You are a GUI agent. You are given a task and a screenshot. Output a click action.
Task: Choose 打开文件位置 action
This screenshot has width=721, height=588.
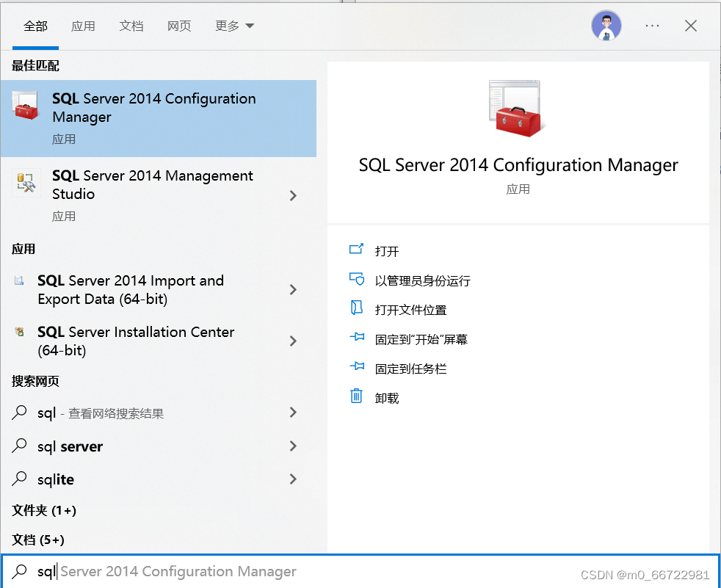click(x=410, y=310)
